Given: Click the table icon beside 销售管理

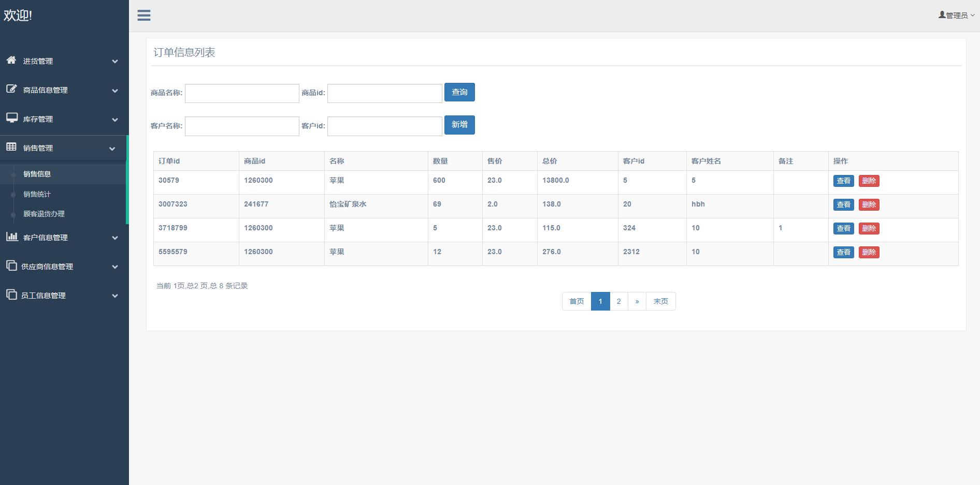Looking at the screenshot, I should pyautogui.click(x=11, y=147).
